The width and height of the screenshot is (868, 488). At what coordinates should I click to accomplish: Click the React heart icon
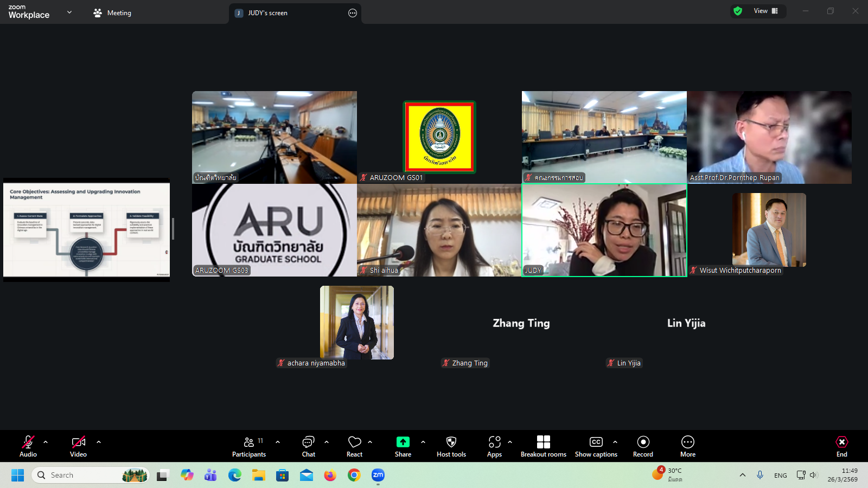[354, 446]
